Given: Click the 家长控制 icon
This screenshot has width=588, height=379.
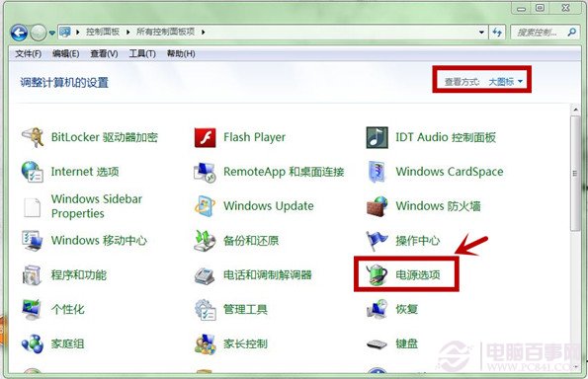Looking at the screenshot, I should coord(206,344).
